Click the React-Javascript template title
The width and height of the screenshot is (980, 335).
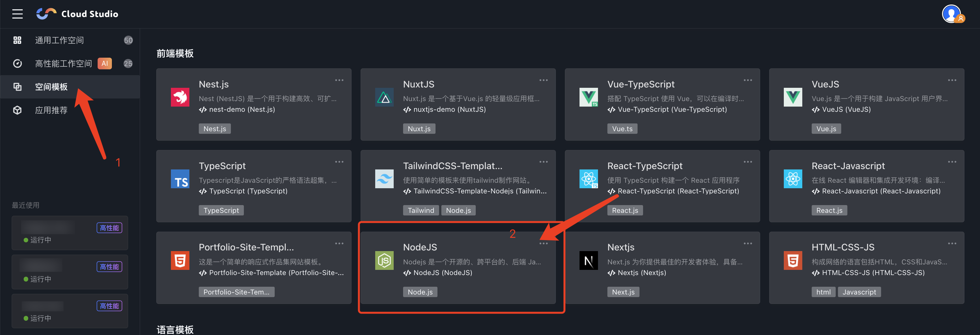pos(848,166)
